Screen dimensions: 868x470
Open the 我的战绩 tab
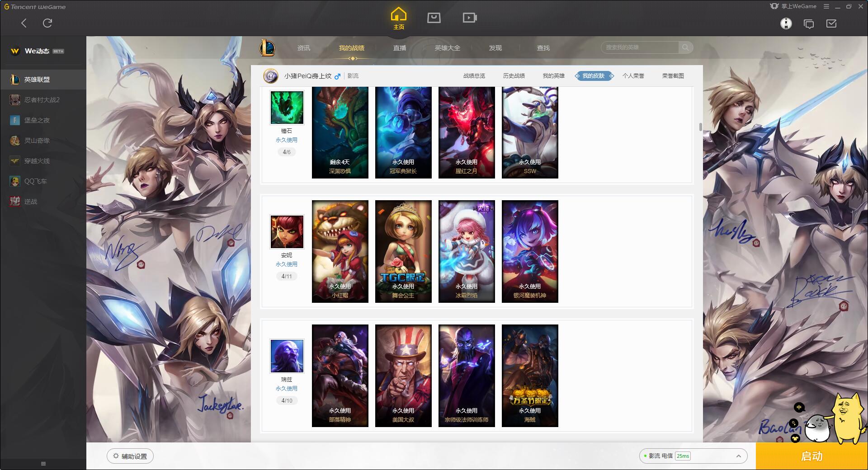(352, 48)
